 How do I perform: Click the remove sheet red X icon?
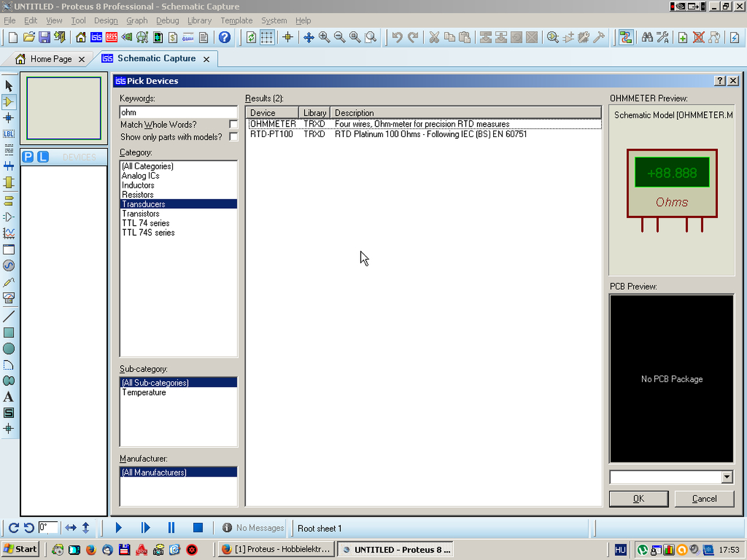click(x=699, y=37)
